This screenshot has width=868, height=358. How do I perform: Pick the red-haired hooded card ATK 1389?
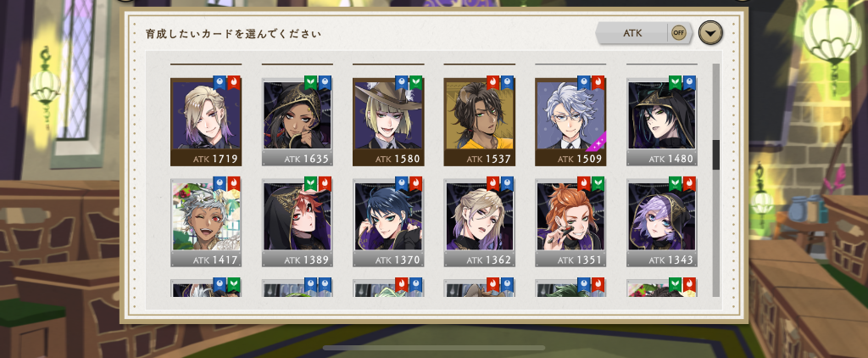tap(298, 223)
